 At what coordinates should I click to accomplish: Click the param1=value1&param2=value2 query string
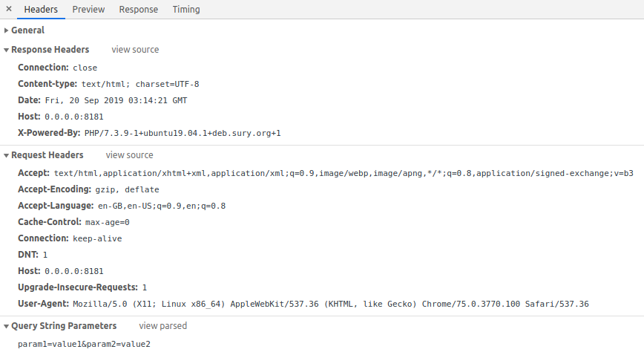[x=84, y=345]
